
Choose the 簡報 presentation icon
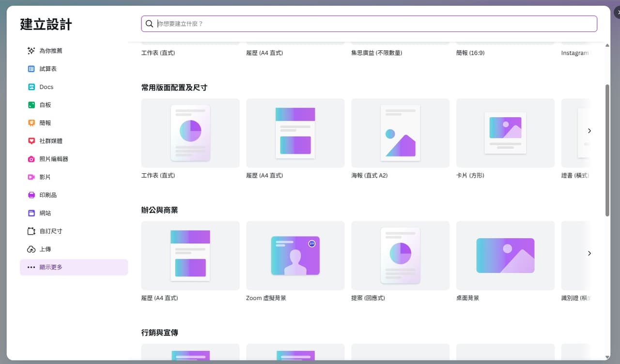31,123
